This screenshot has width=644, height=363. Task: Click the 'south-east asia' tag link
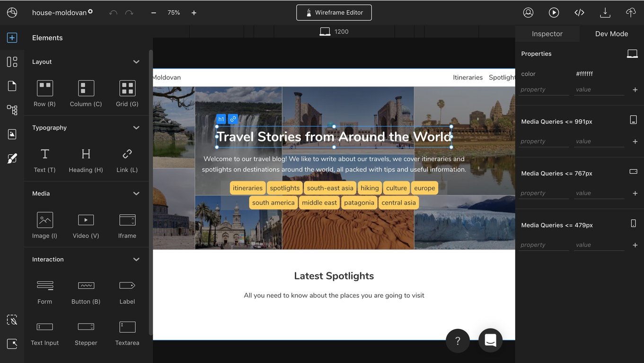[330, 188]
